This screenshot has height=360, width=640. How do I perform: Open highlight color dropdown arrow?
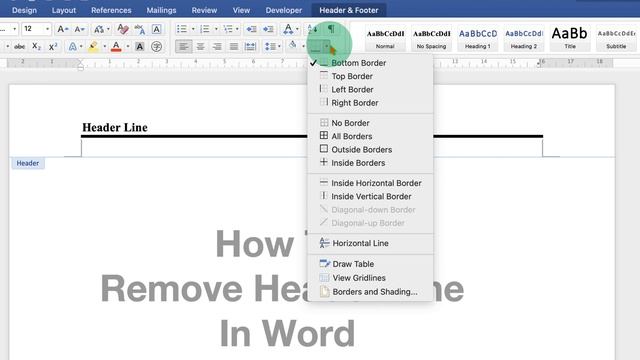click(104, 47)
